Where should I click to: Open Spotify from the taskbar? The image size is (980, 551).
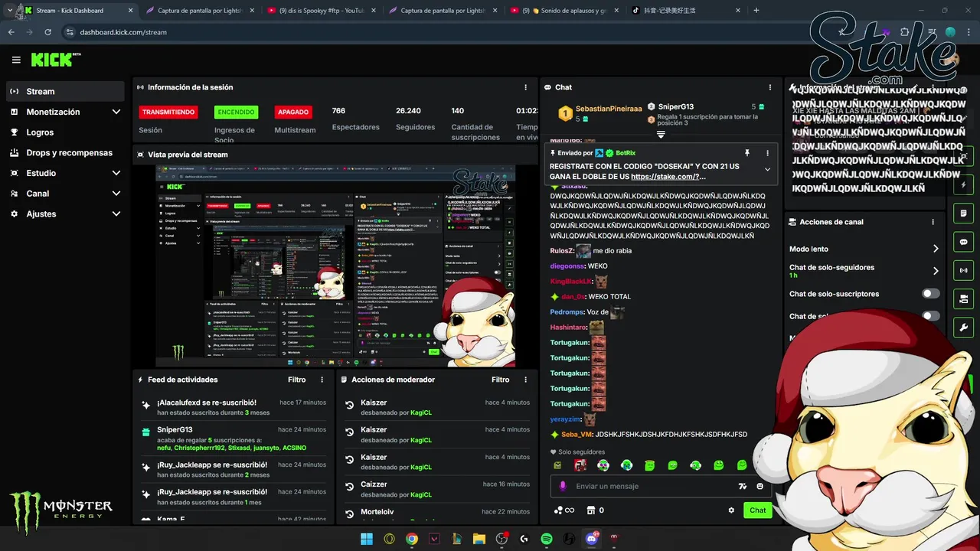547,539
